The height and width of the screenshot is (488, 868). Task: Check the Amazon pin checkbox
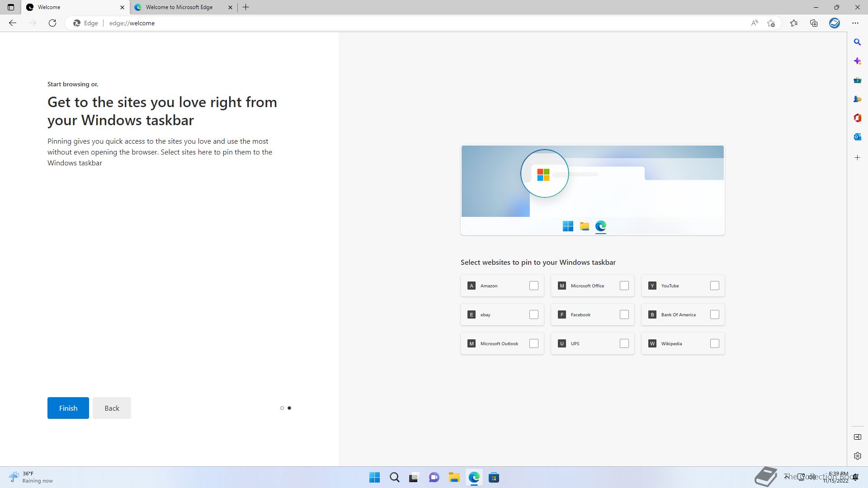pyautogui.click(x=533, y=286)
